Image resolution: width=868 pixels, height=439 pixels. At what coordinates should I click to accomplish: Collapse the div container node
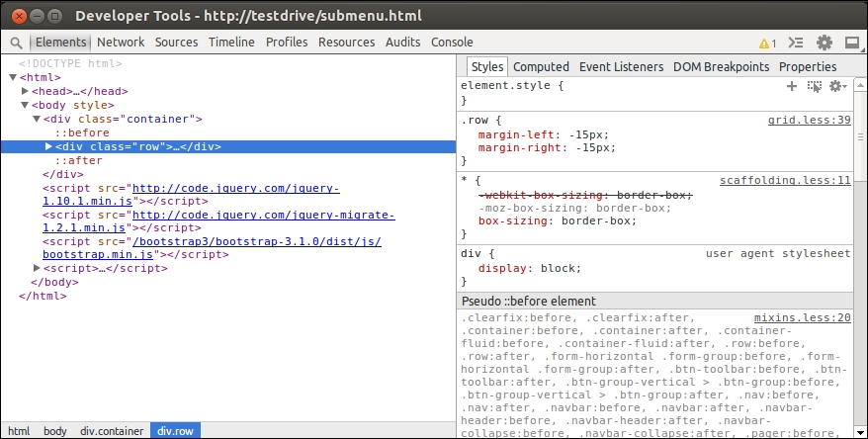pos(37,119)
